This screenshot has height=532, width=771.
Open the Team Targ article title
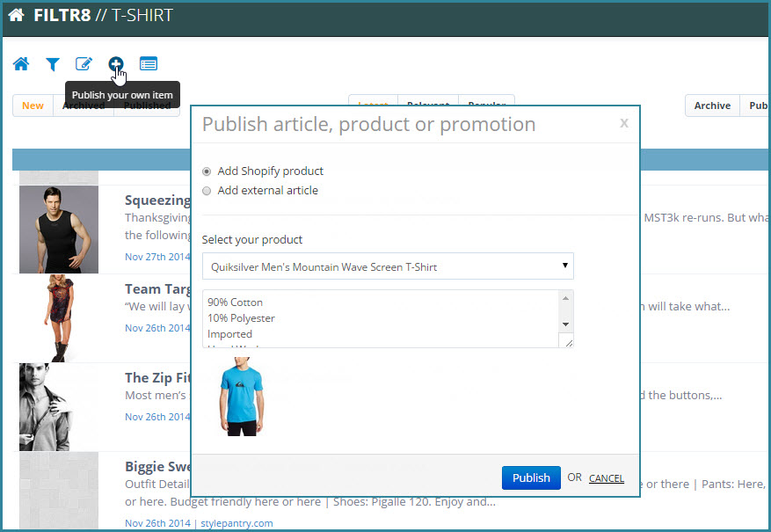157,289
